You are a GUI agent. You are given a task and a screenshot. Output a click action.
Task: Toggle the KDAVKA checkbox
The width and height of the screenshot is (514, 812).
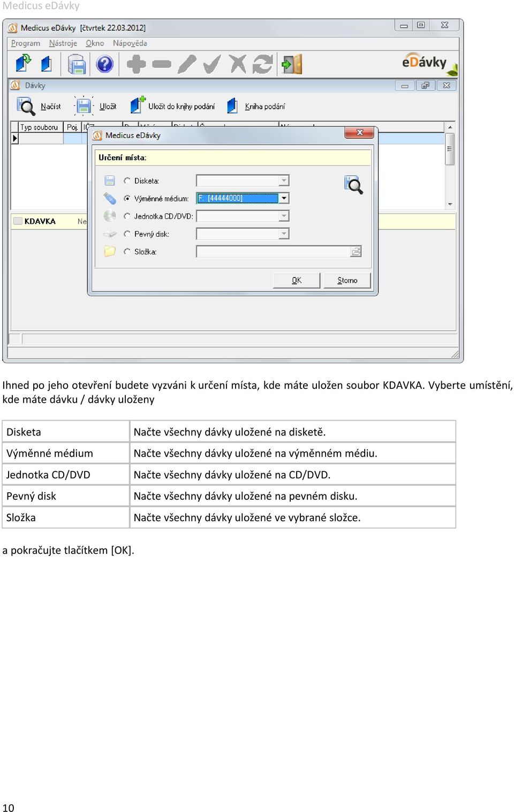[18, 221]
